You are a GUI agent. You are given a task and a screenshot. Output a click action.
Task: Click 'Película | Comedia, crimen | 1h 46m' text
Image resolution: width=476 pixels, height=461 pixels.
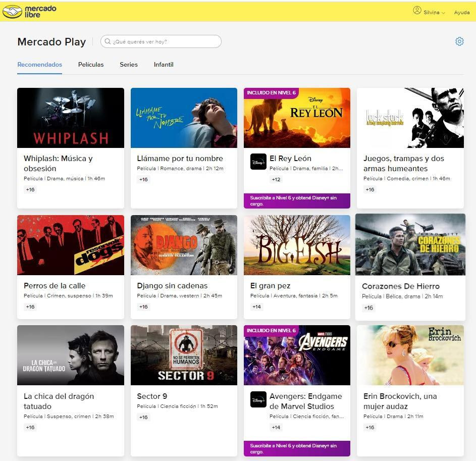407,179
